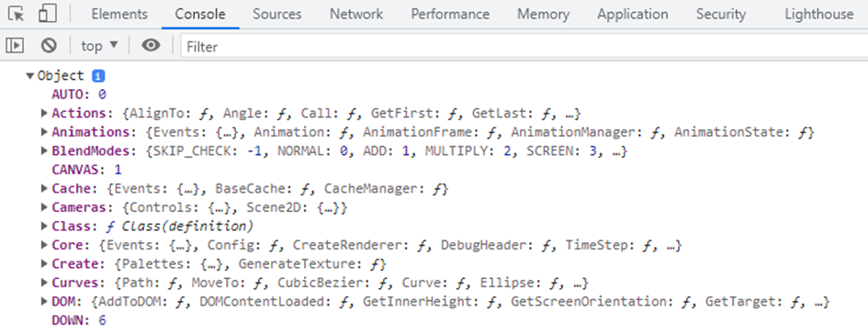Switch to the Lighthouse tab
The image size is (868, 333).
(818, 15)
